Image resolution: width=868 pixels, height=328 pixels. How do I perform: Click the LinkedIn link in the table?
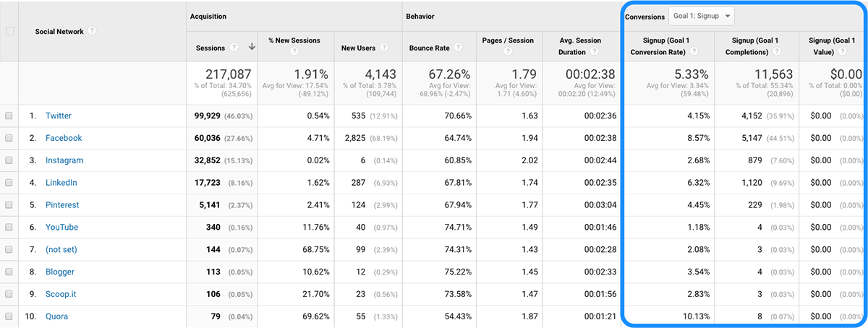pos(61,183)
